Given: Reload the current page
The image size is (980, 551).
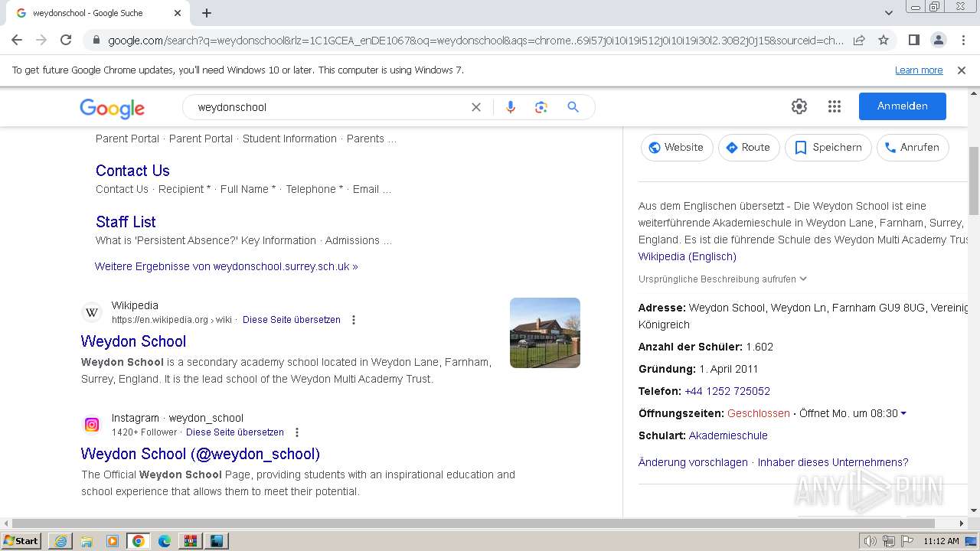Looking at the screenshot, I should coord(66,40).
